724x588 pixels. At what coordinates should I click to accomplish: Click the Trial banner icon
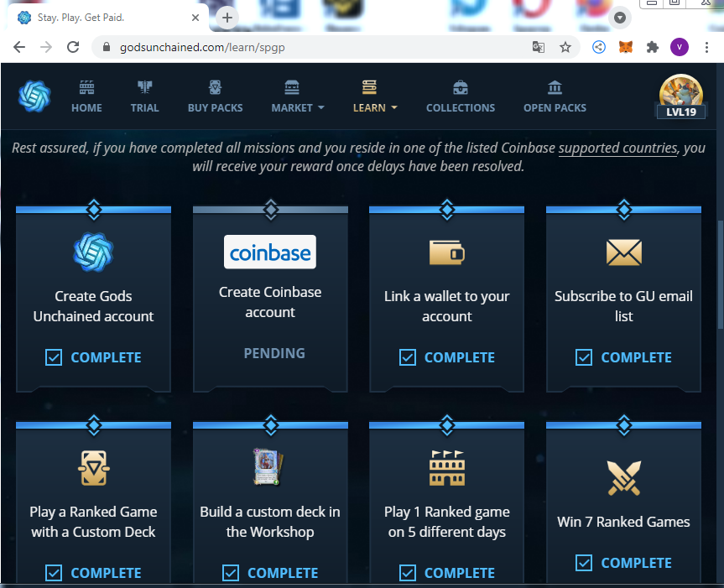tap(144, 86)
